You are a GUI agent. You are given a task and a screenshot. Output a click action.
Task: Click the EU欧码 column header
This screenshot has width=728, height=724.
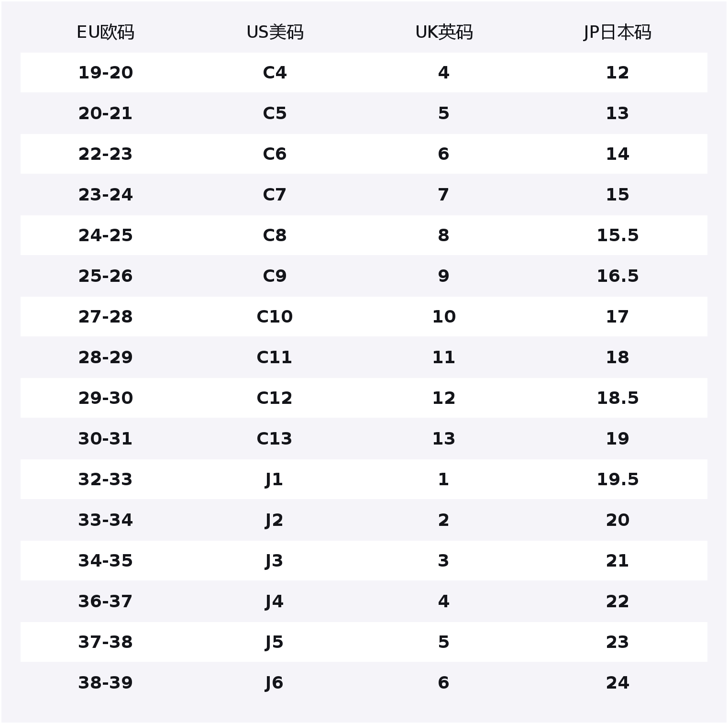pyautogui.click(x=105, y=33)
